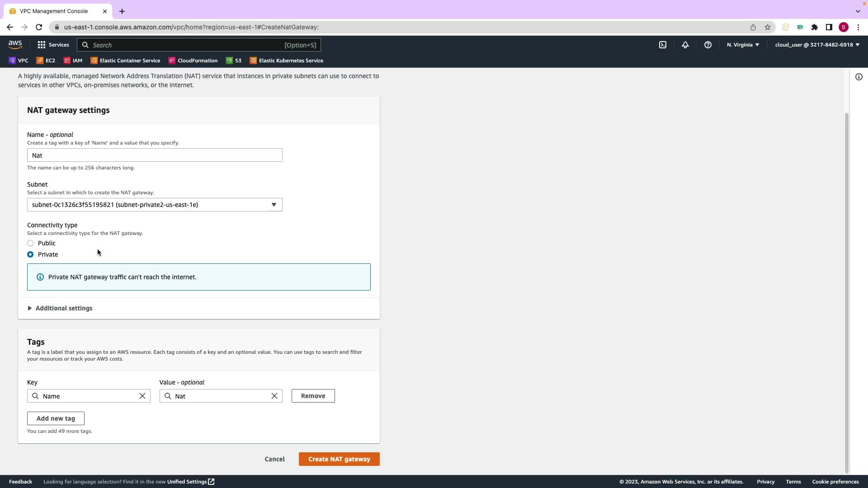Click Create NAT gateway button
This screenshot has width=868, height=488.
tap(339, 459)
